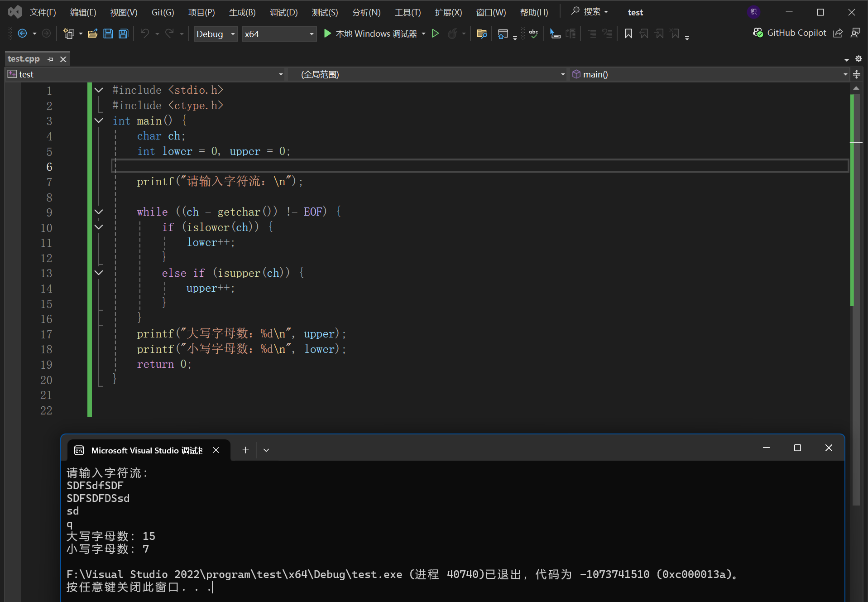
Task: Close the debug console tab
Action: [216, 450]
